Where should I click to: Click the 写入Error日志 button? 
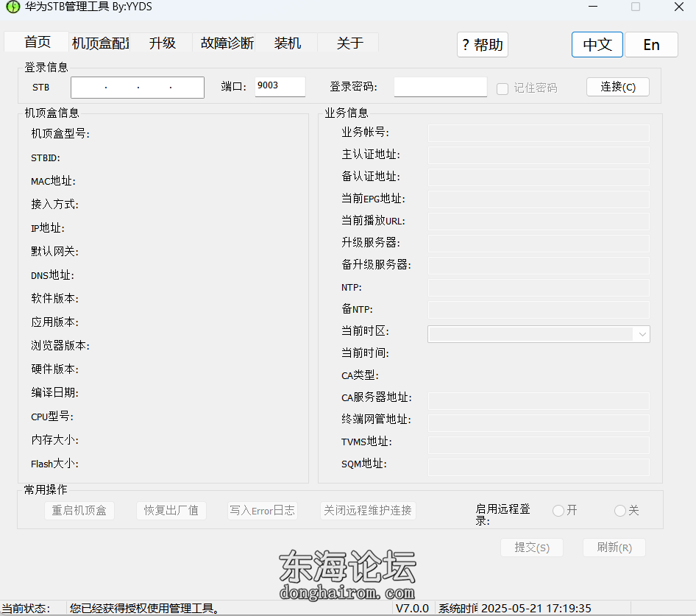tap(263, 510)
